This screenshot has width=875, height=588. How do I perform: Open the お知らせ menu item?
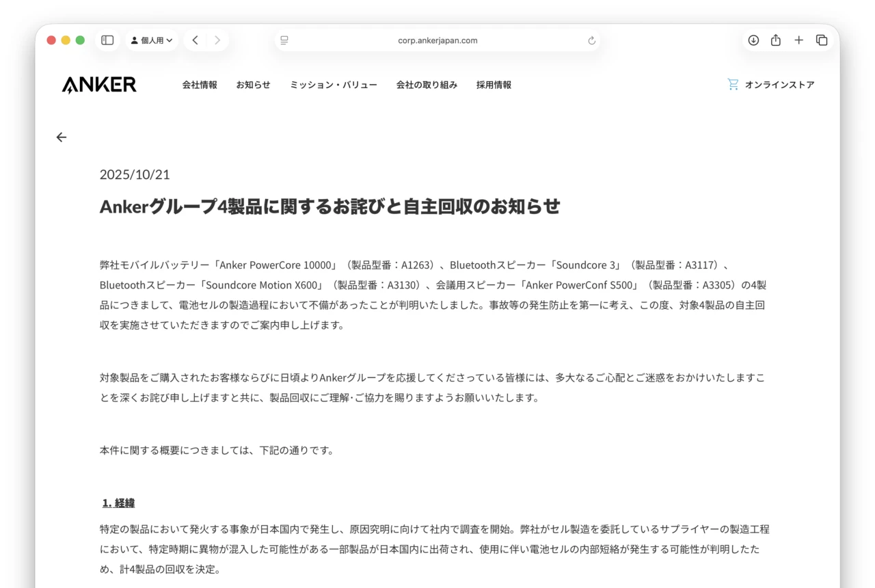pyautogui.click(x=253, y=85)
